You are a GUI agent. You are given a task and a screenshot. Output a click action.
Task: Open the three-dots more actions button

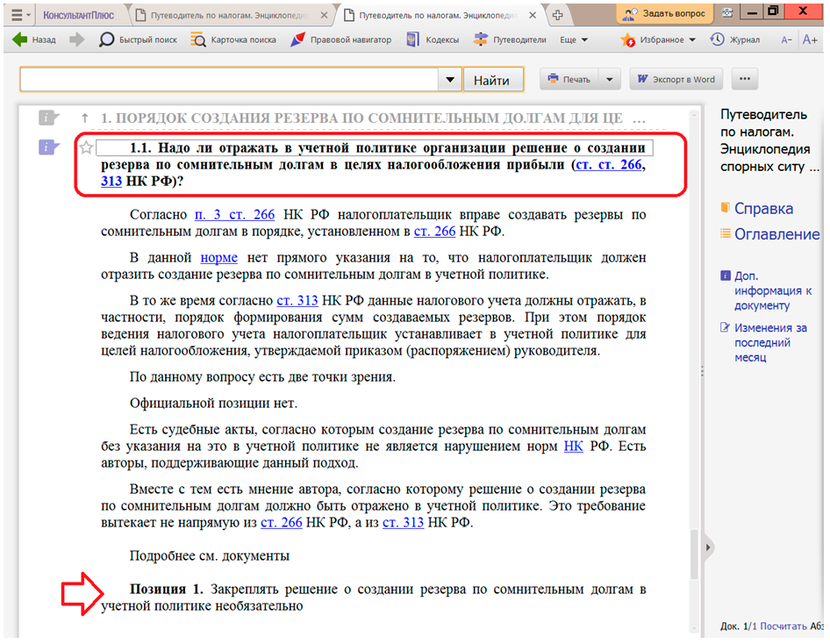745,79
